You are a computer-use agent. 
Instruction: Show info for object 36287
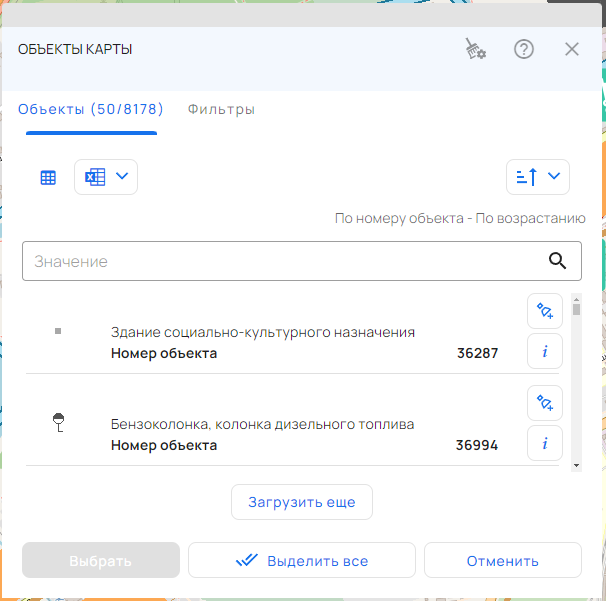pos(545,352)
